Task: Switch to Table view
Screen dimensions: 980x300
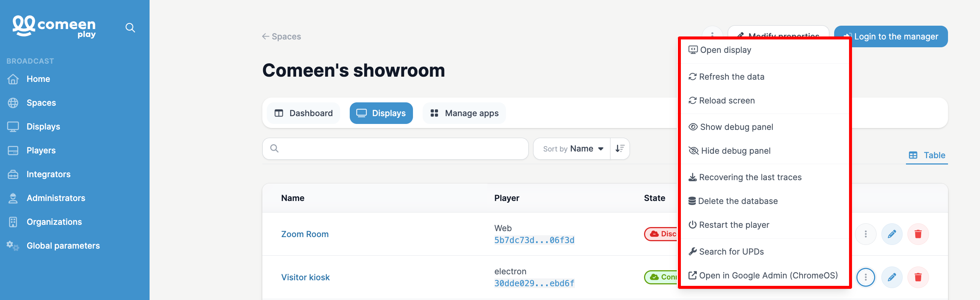Action: click(927, 155)
